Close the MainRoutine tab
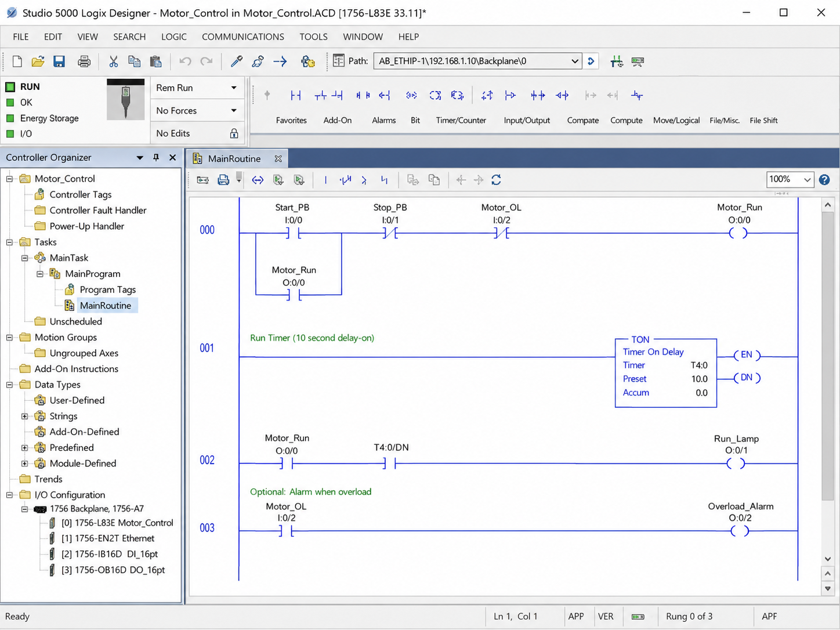The height and width of the screenshot is (630, 840). 278,158
